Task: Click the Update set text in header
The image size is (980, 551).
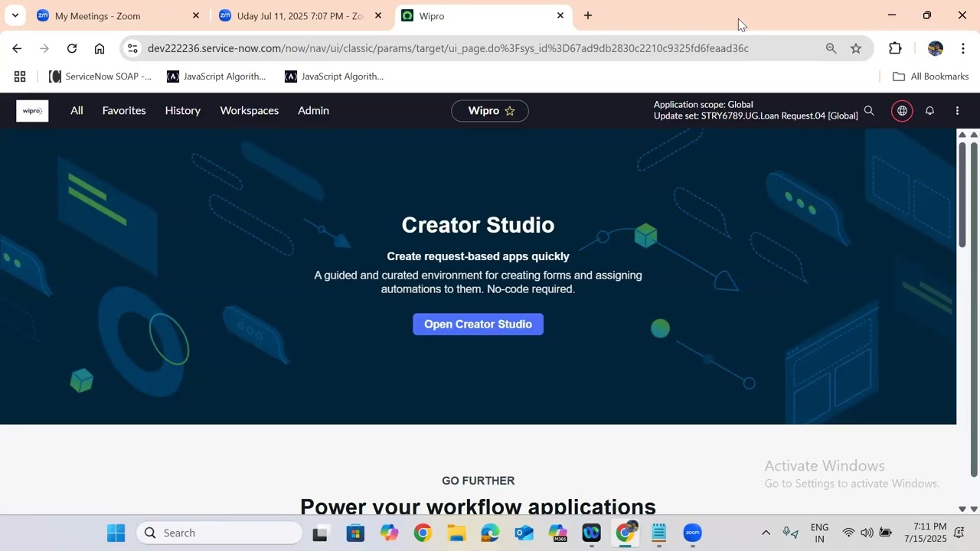Action: (756, 116)
